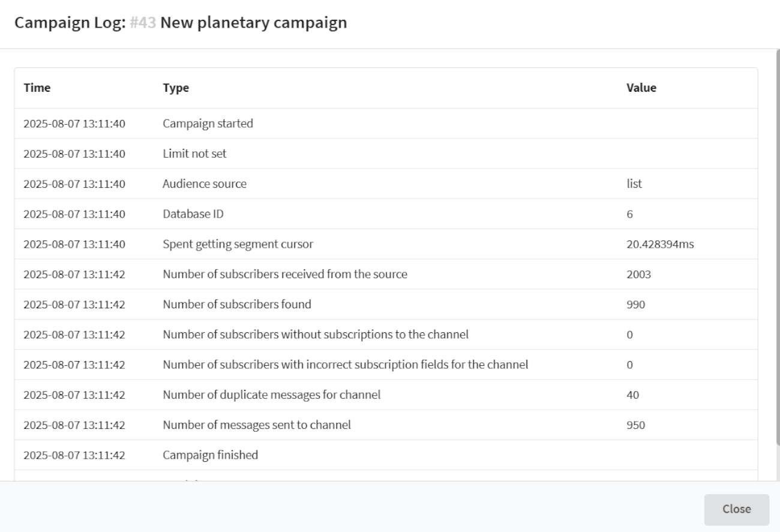This screenshot has height=532, width=780.
Task: Click the 'list' audience source value
Action: pos(634,184)
